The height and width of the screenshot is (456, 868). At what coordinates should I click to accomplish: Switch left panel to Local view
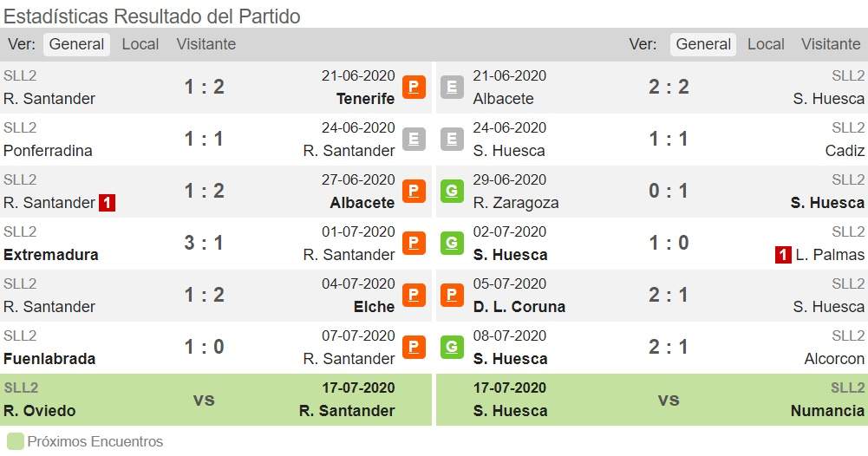(x=140, y=44)
